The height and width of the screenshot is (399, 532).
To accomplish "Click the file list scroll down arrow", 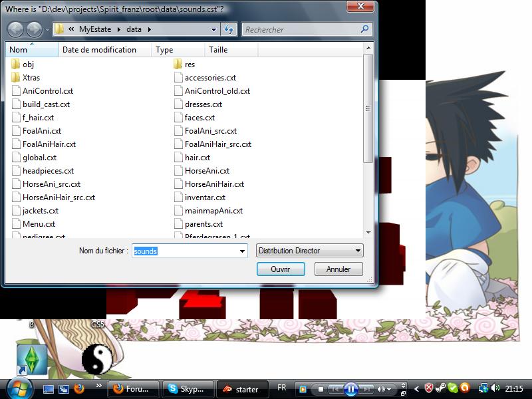I will [x=368, y=233].
